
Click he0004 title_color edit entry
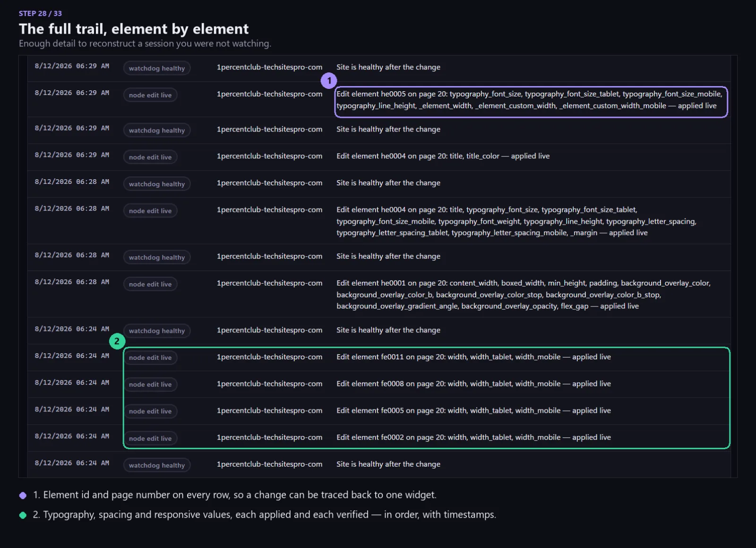443,156
